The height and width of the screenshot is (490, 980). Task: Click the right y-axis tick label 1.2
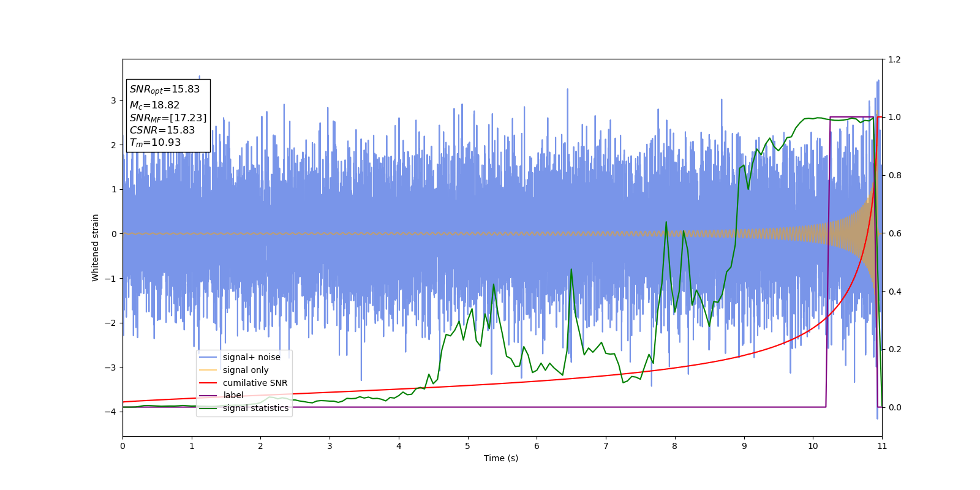[x=894, y=59]
